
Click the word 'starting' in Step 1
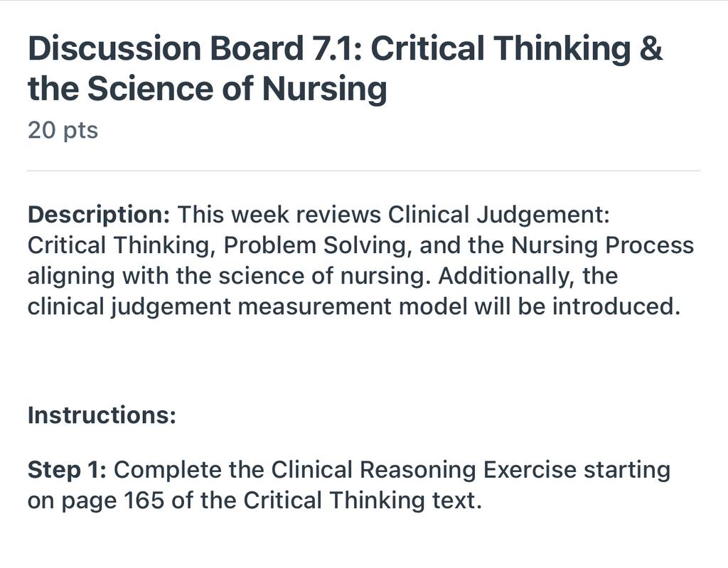click(627, 469)
